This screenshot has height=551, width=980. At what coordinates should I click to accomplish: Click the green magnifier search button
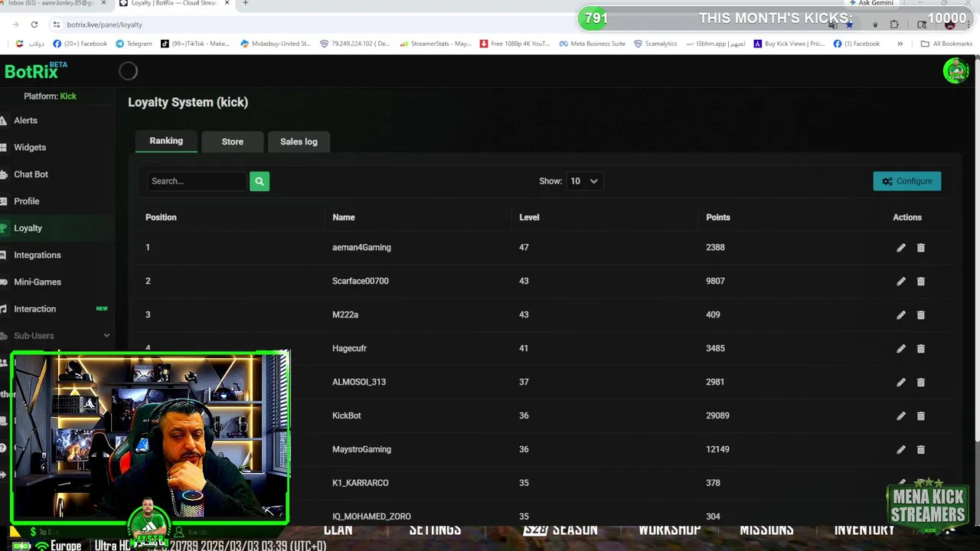click(260, 181)
